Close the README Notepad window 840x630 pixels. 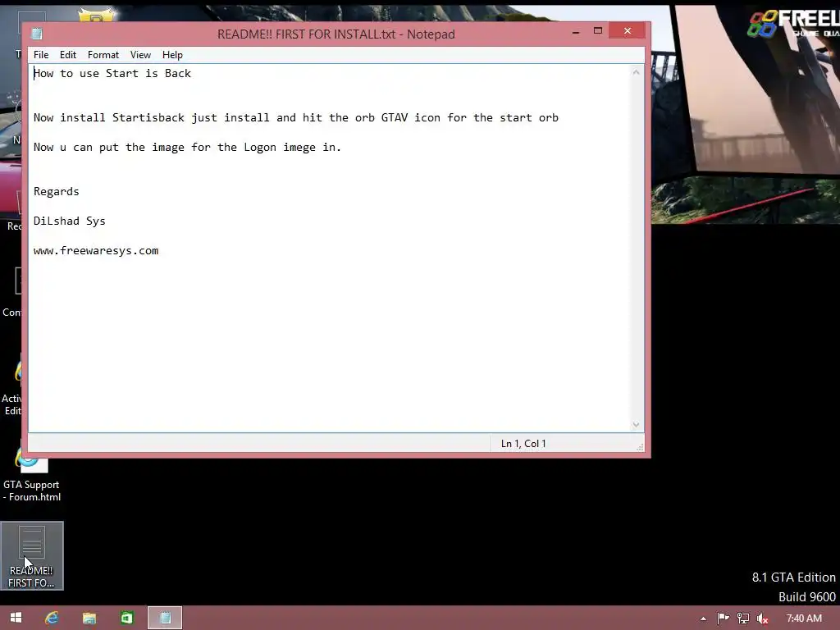pyautogui.click(x=628, y=31)
